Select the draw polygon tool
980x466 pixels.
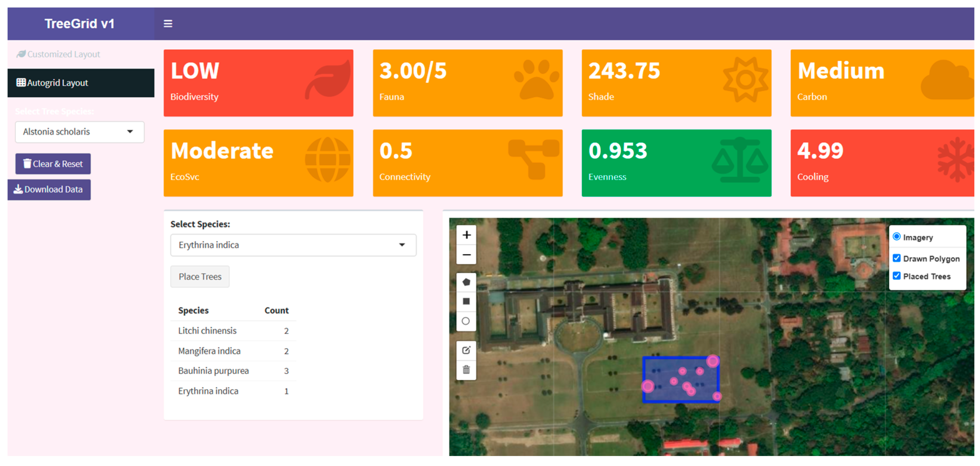[466, 282]
